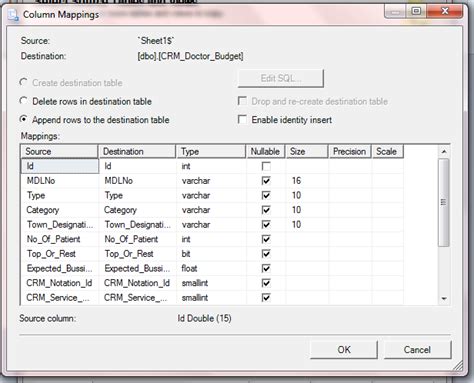This screenshot has width=474, height=383.
Task: Click destination name [dbo].[CRM_Doctor_Budget]
Action: tap(190, 56)
